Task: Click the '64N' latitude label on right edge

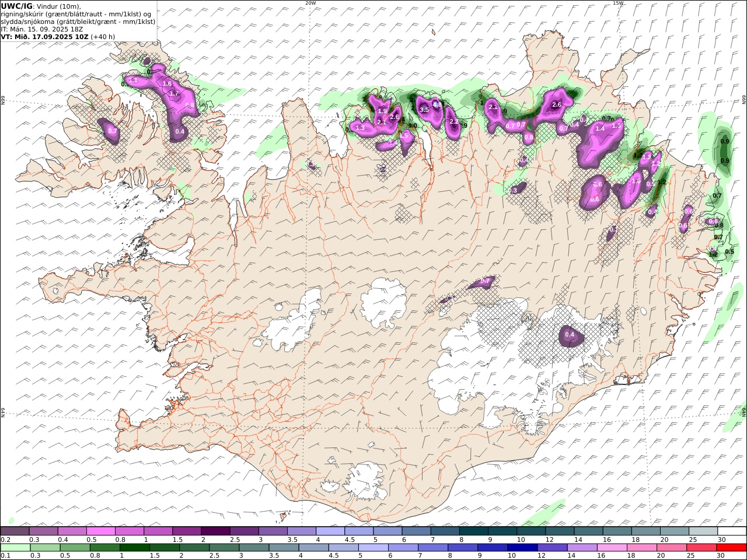Action: click(x=744, y=412)
